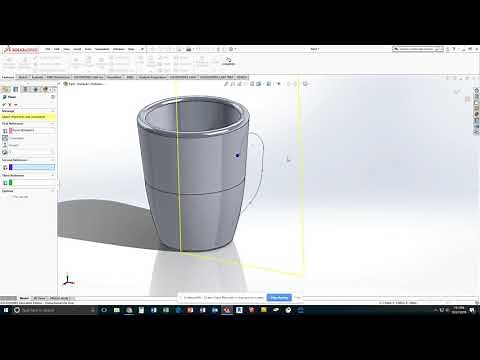Viewport: 480px width, 360px height.
Task: Open Section View in heads-up toolbar
Action: (246, 84)
